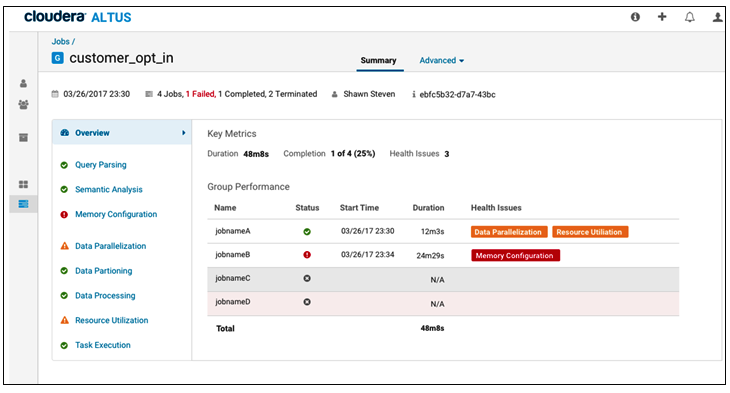Viewport: 730px width, 393px height.
Task: Go back via the Jobs breadcrumb link
Action: [x=61, y=41]
